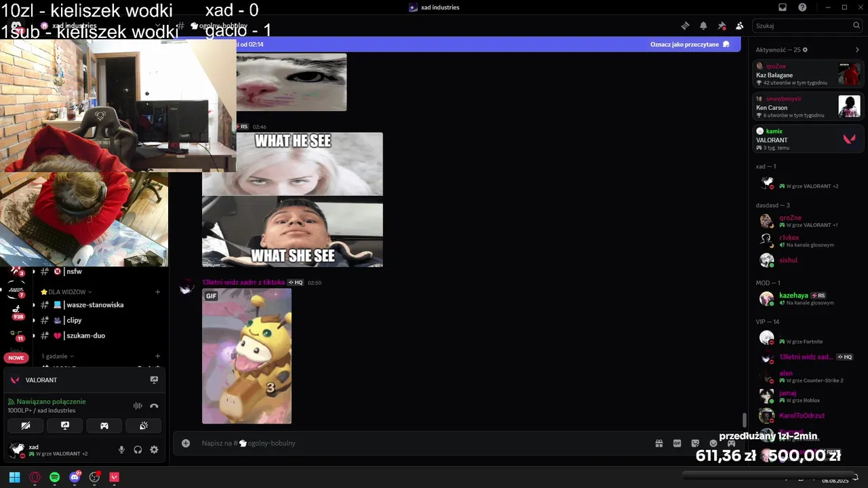868x488 pixels.
Task: Click the plus attach button in message bar
Action: pos(185,443)
